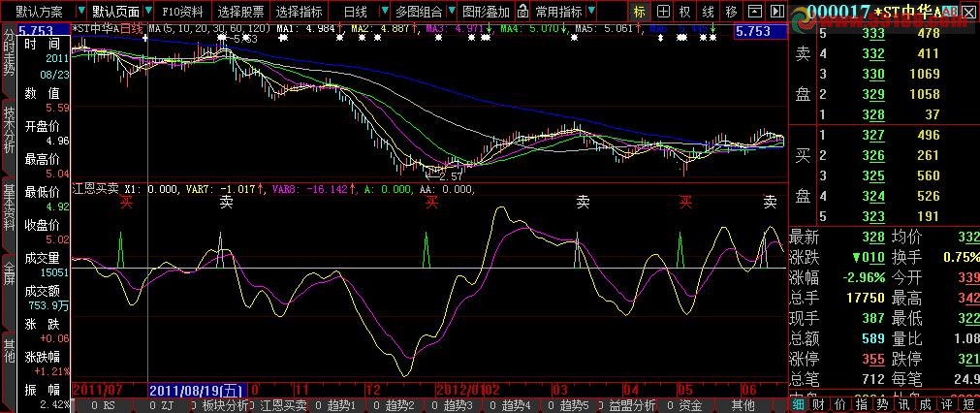980x413 pixels.
Task: Click the 2012/01 timeline label
Action: pyautogui.click(x=458, y=390)
